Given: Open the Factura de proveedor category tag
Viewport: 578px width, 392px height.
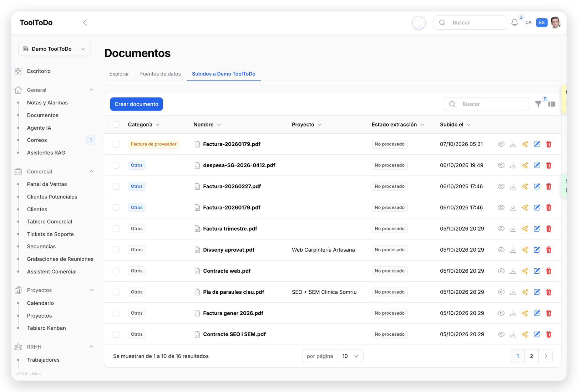Looking at the screenshot, I should 153,144.
